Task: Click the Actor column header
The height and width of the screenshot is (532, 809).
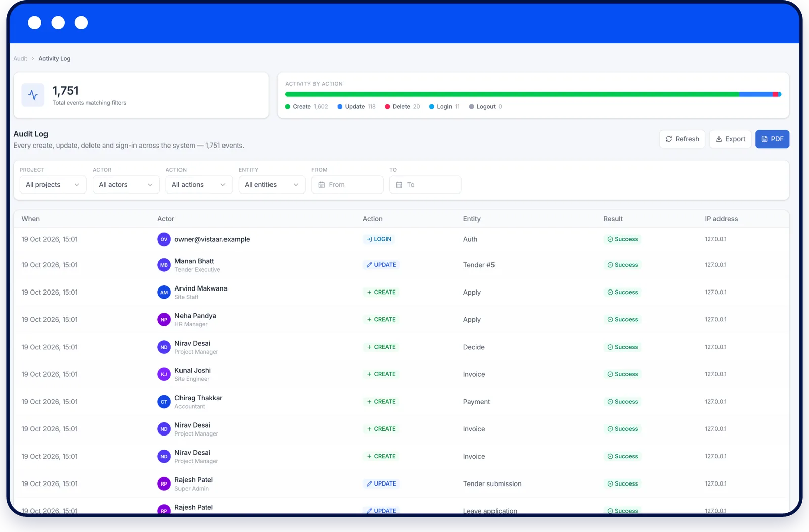Action: point(166,219)
